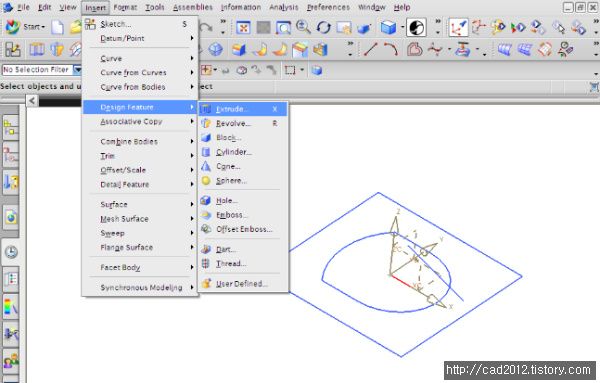The width and height of the screenshot is (600, 383).
Task: Click the black-and-white face analysis icon
Action: 416,28
